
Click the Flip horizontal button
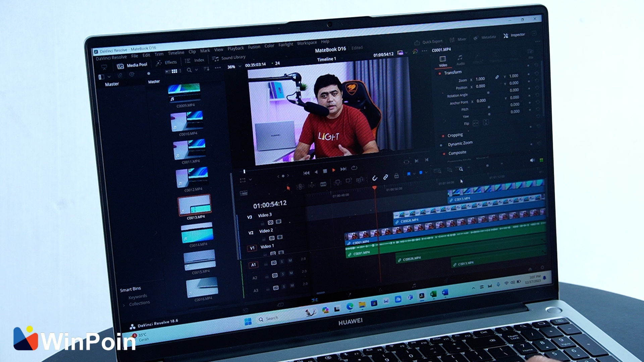point(475,123)
